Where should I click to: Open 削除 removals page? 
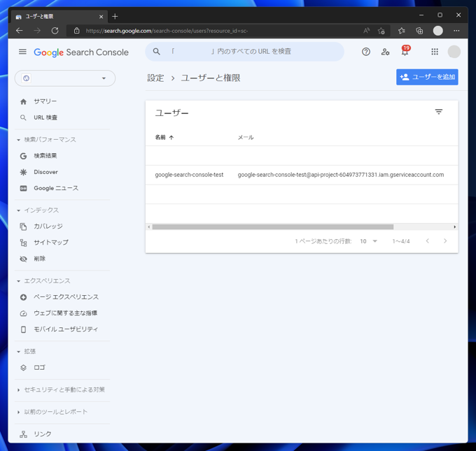(x=40, y=259)
